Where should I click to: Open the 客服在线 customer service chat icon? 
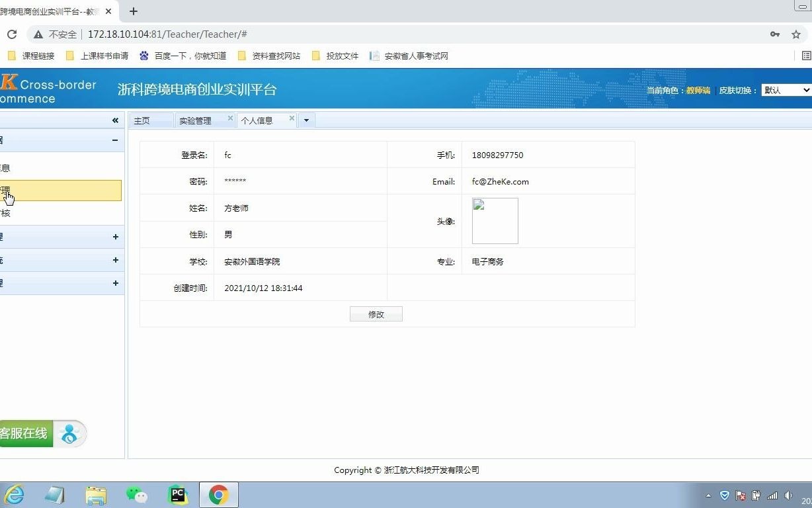pos(69,433)
